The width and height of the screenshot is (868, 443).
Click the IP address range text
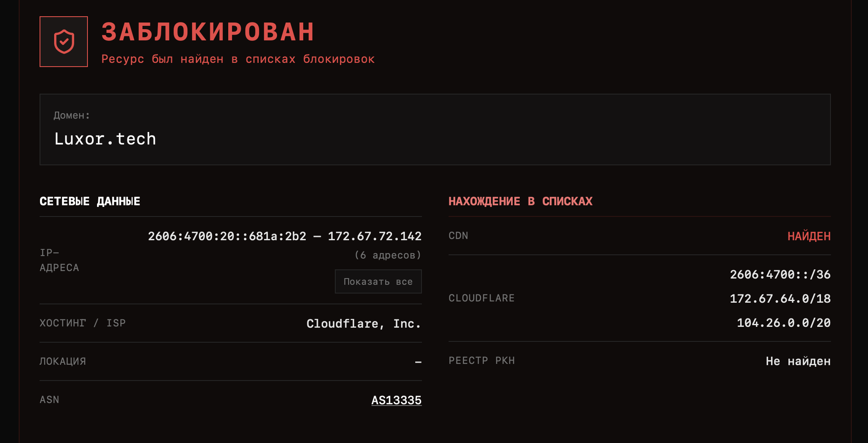click(x=284, y=236)
